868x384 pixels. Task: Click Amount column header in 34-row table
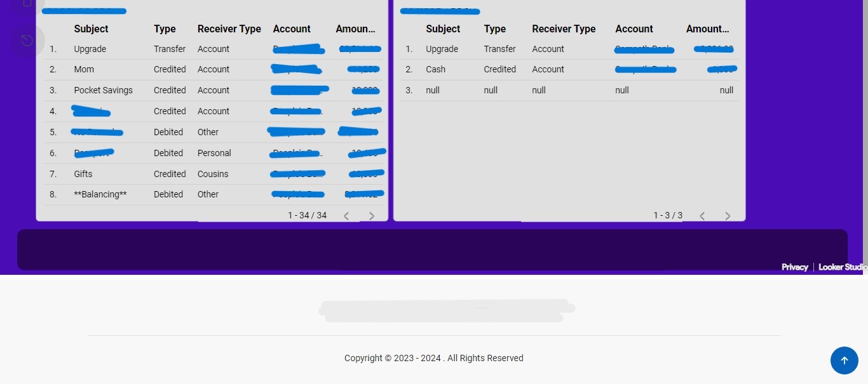coord(355,29)
